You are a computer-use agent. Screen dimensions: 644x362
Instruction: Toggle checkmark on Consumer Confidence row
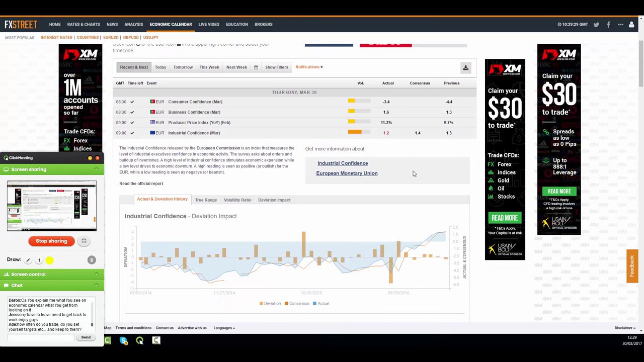[132, 102]
